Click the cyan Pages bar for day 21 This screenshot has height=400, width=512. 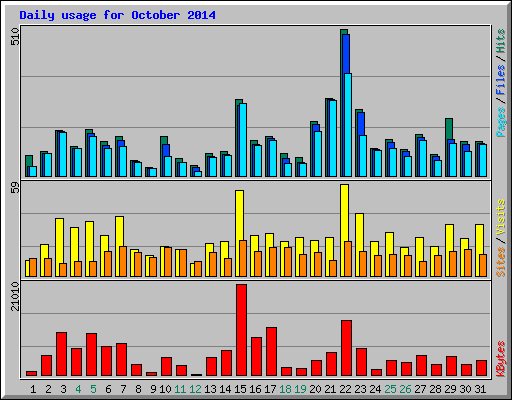click(x=333, y=138)
